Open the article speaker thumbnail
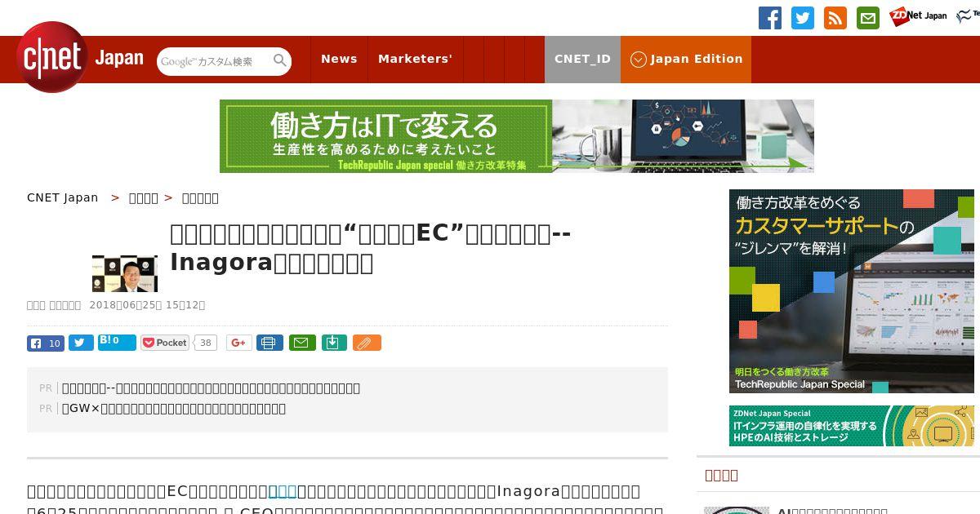Screen dimensions: 980x514 (x=125, y=273)
